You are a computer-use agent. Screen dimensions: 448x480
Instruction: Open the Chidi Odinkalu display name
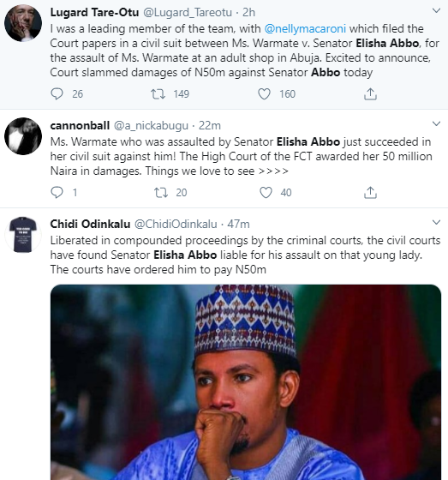click(x=90, y=224)
